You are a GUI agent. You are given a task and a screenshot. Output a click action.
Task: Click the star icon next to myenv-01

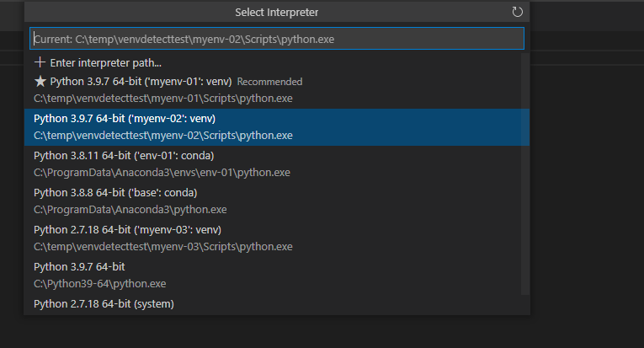40,82
